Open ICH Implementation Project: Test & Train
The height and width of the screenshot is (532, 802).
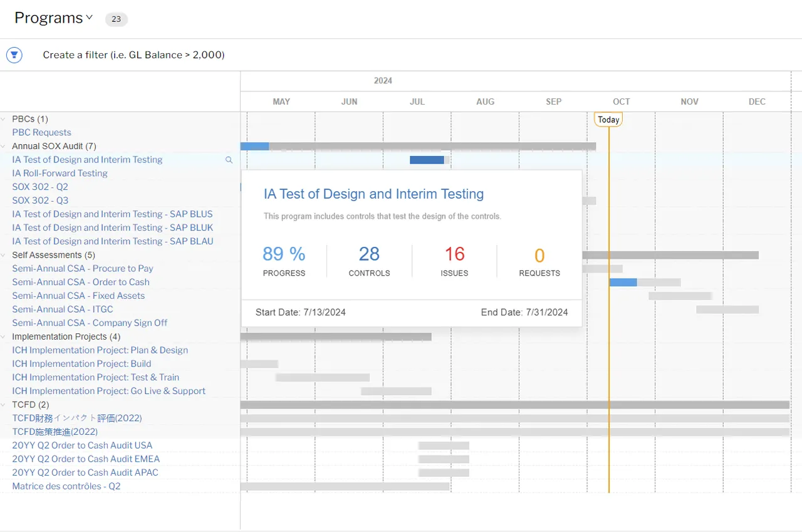(95, 377)
